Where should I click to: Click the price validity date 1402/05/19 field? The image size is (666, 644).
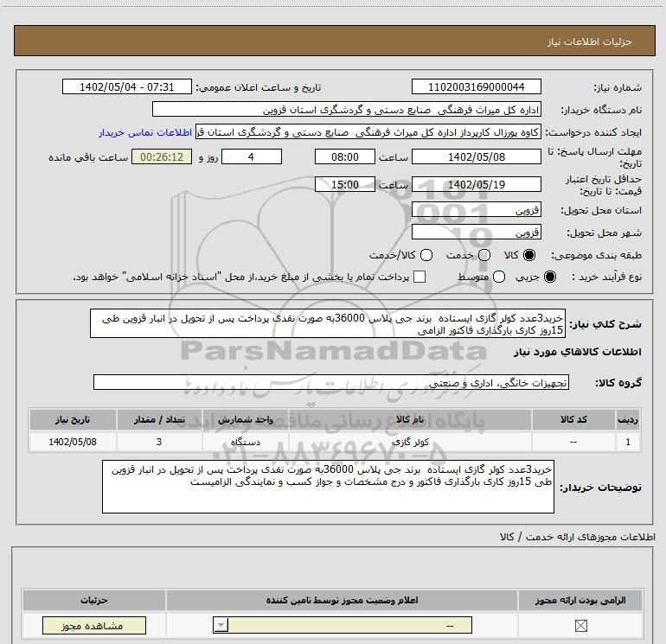[x=476, y=184]
